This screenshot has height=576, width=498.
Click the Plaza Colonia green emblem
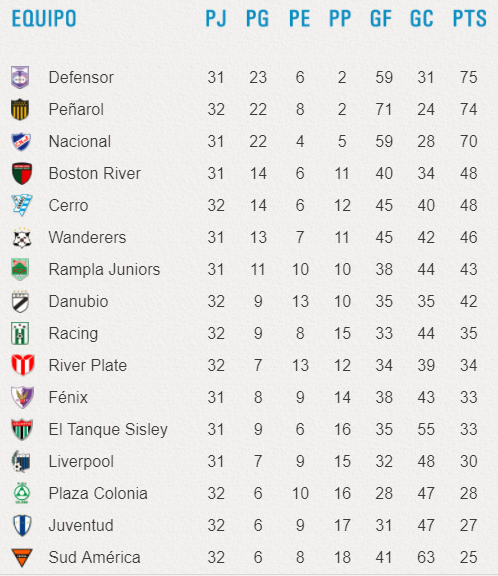coord(22,493)
